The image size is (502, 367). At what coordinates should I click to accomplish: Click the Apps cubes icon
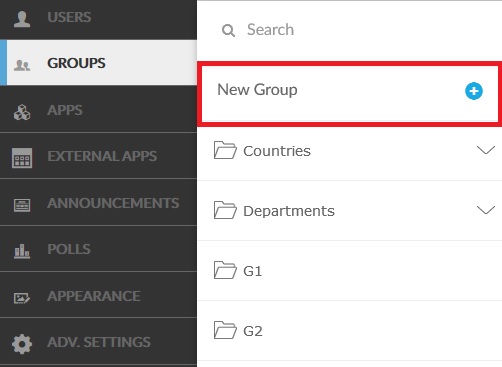tap(22, 112)
